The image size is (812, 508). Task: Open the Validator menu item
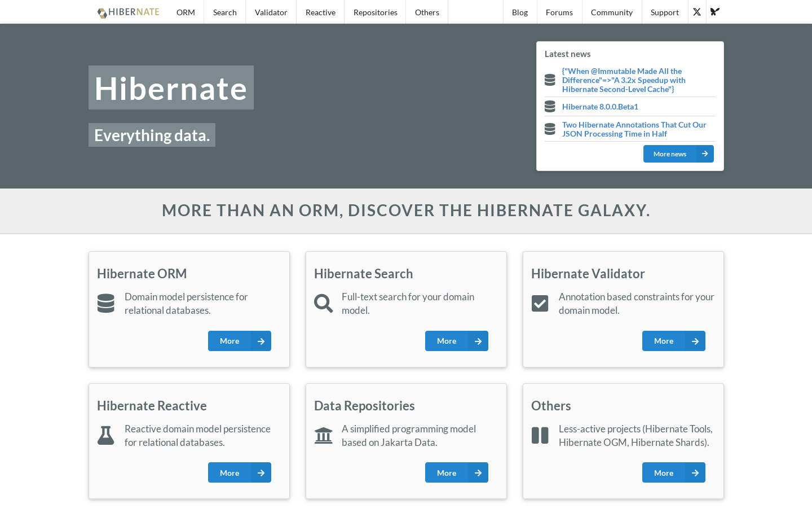[271, 12]
